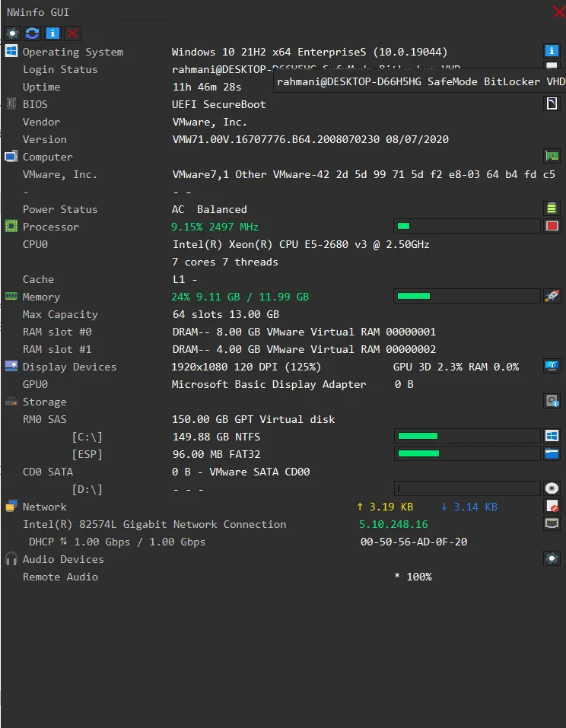
Task: Click the Memory usage progress bar
Action: (466, 296)
